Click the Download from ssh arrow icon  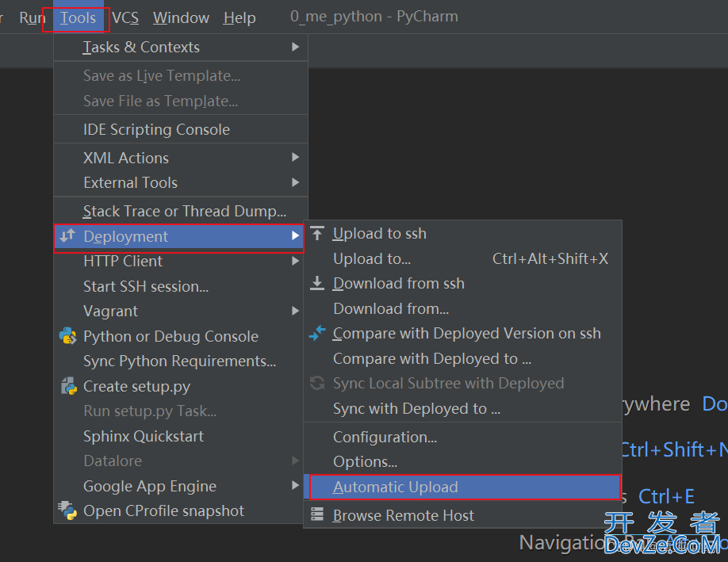click(x=317, y=283)
